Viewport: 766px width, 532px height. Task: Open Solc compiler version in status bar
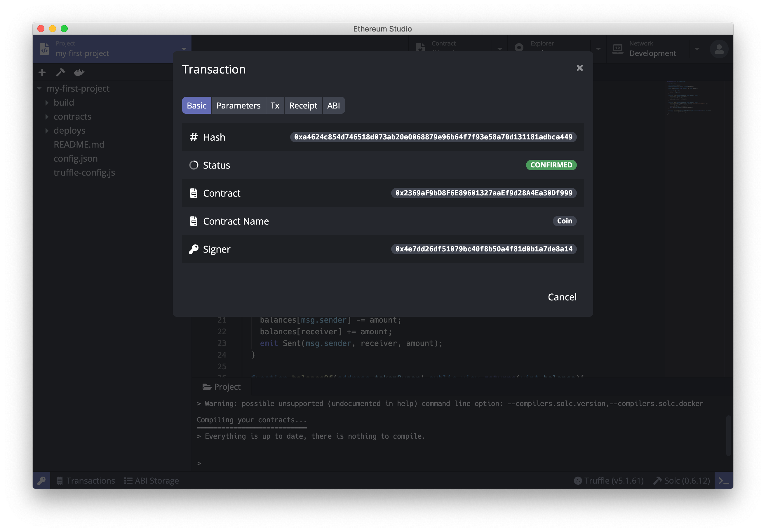[681, 480]
